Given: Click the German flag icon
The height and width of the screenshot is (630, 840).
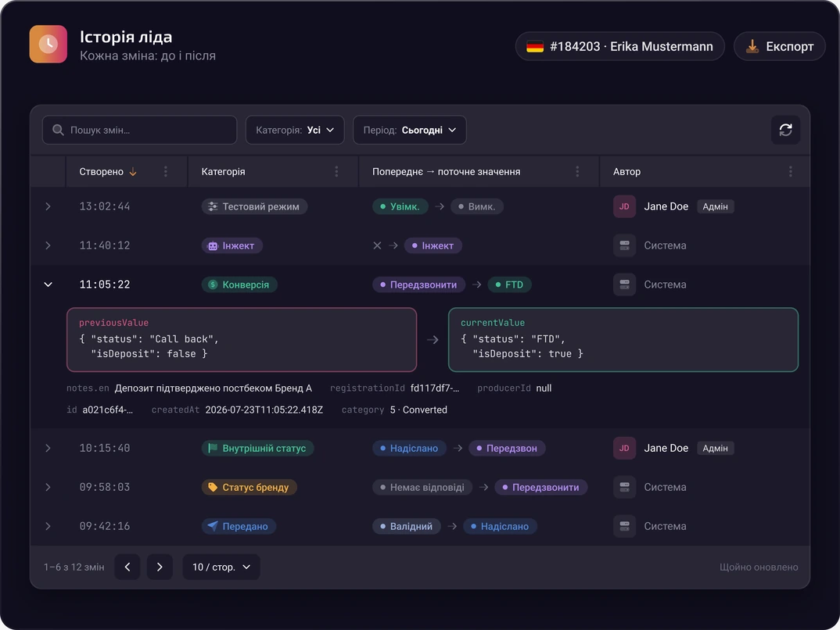Looking at the screenshot, I should (x=535, y=47).
